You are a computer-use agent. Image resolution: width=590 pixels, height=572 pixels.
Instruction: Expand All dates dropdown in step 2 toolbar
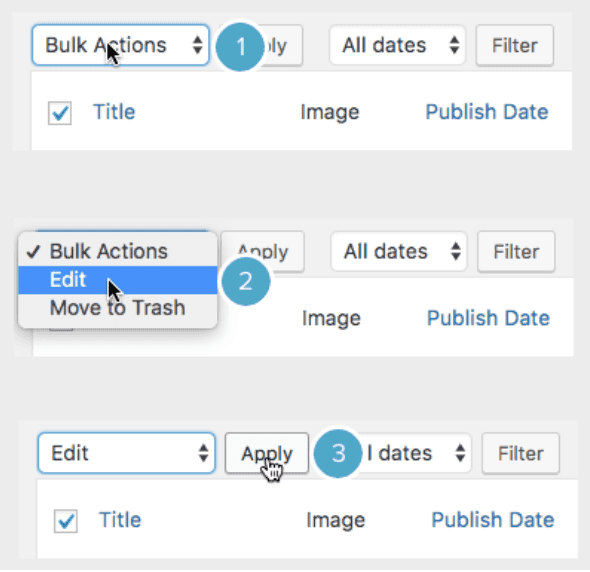tap(399, 251)
